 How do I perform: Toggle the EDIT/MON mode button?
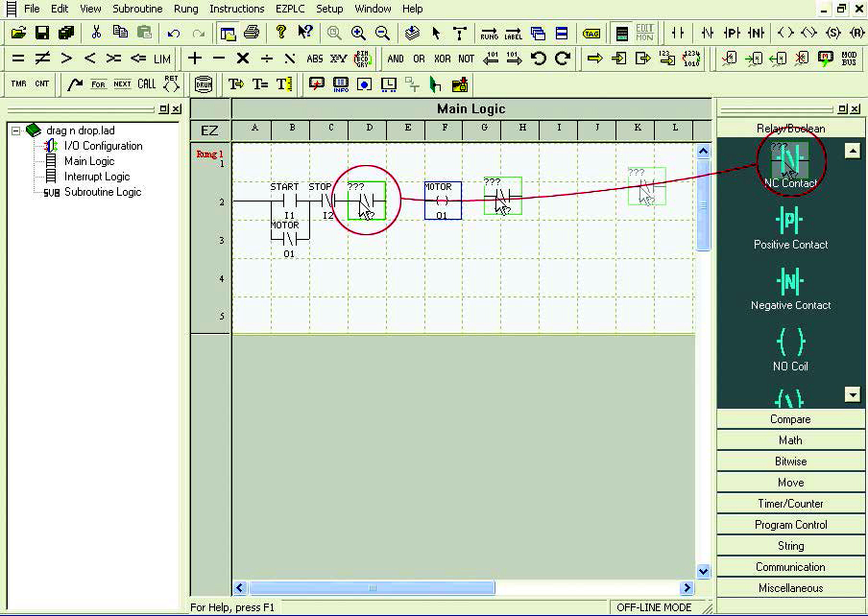coord(645,33)
